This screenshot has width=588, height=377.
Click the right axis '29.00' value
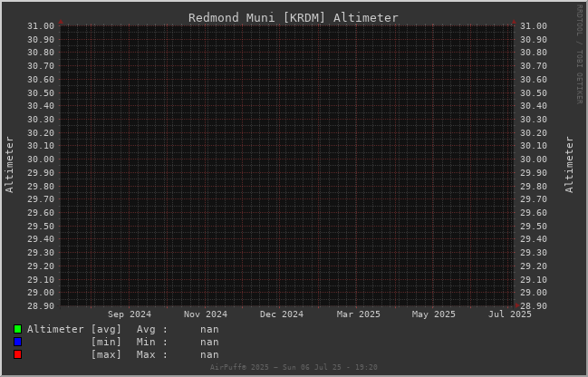coord(534,292)
